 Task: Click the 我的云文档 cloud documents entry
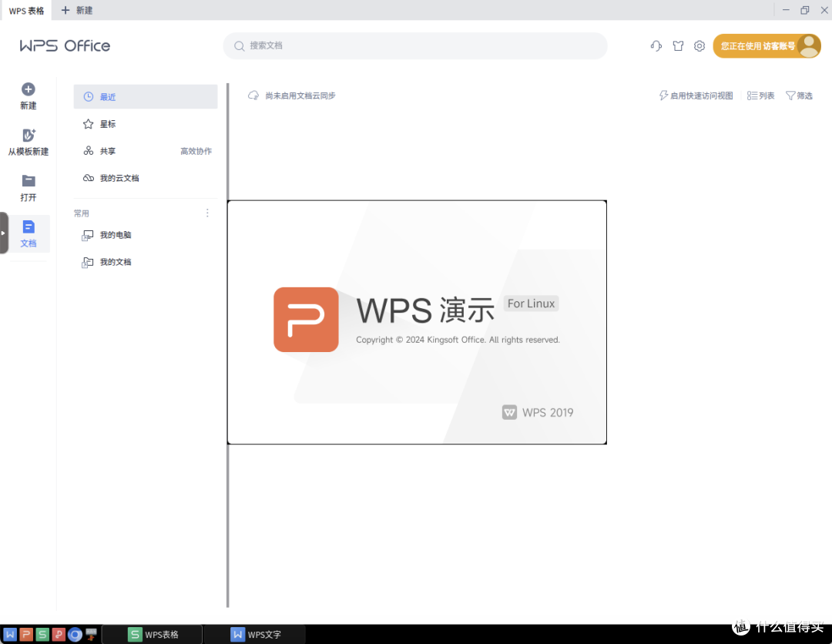click(x=119, y=177)
